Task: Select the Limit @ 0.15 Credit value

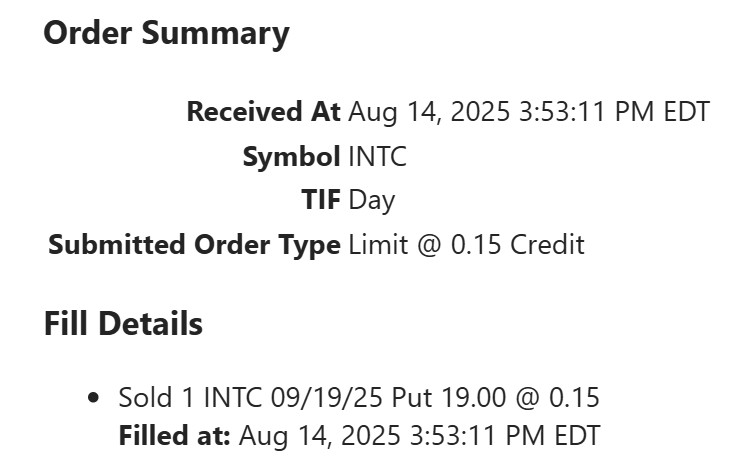Action: (466, 245)
